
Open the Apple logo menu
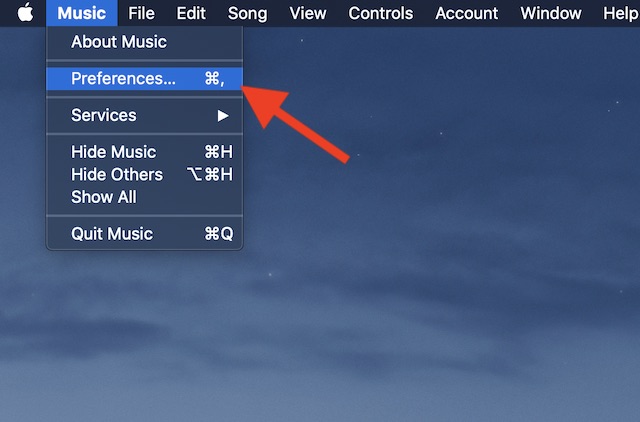click(x=25, y=13)
